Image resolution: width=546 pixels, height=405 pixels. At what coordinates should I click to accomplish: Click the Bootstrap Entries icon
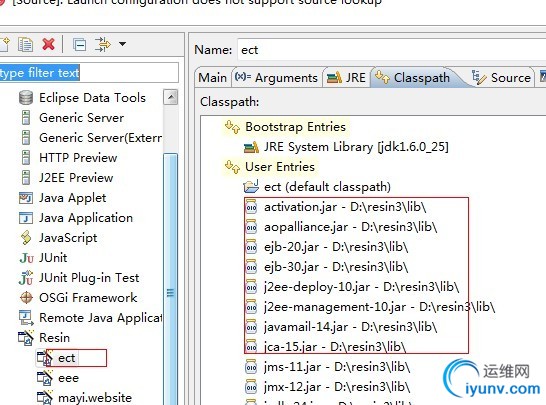232,127
